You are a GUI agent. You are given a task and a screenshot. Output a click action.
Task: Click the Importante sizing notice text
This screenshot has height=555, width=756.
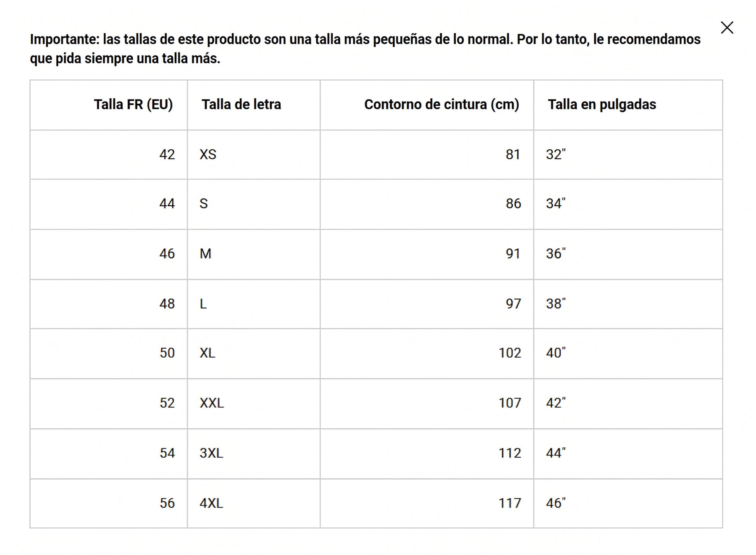[365, 49]
